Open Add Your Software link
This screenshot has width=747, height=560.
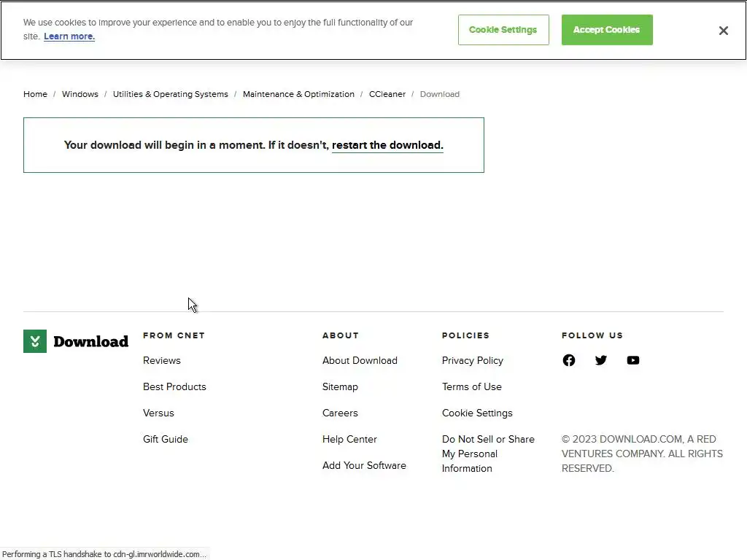pos(364,465)
